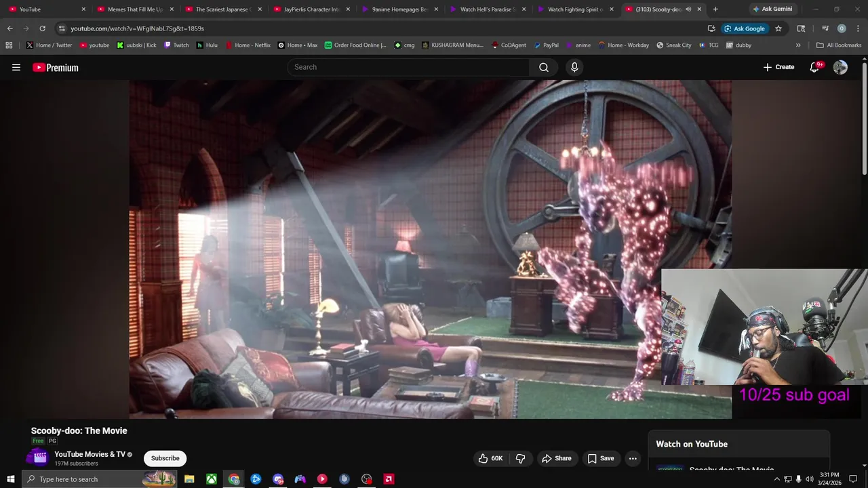Image resolution: width=868 pixels, height=488 pixels.
Task: Open the YouTube hamburger guide menu
Action: [16, 67]
